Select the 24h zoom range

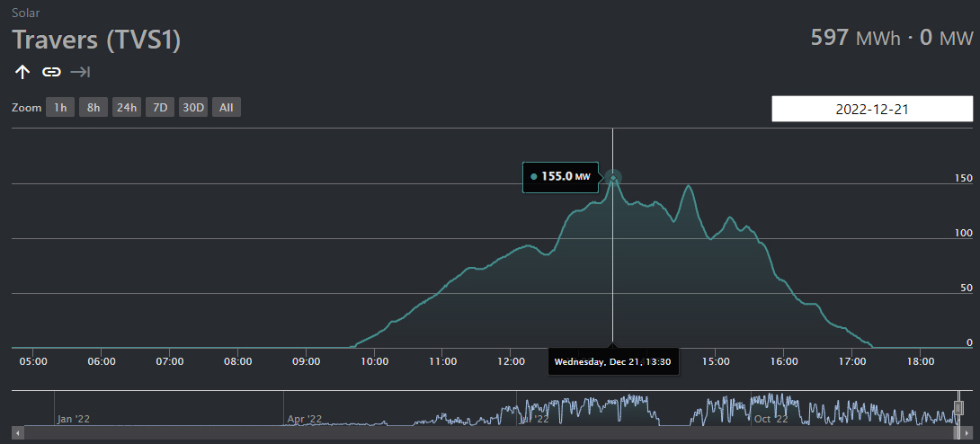127,108
